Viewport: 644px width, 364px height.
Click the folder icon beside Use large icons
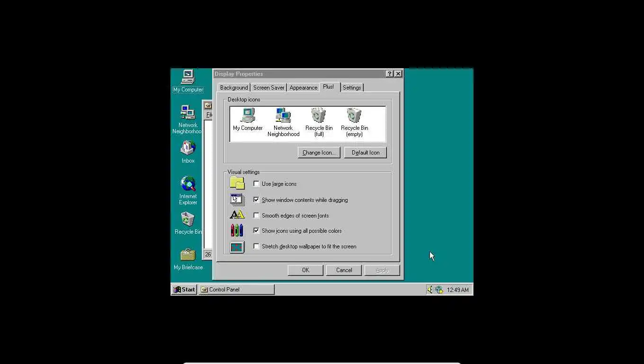pos(237,183)
